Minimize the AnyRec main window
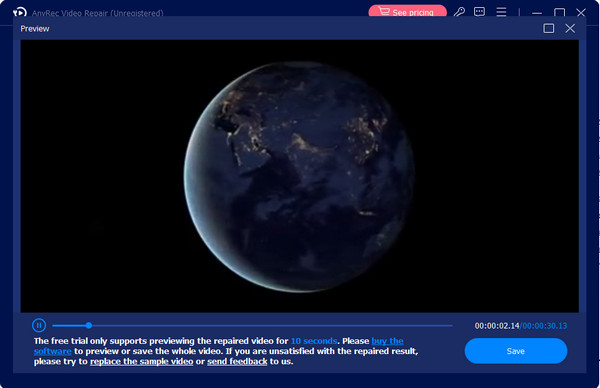The width and height of the screenshot is (600, 388). (x=537, y=13)
